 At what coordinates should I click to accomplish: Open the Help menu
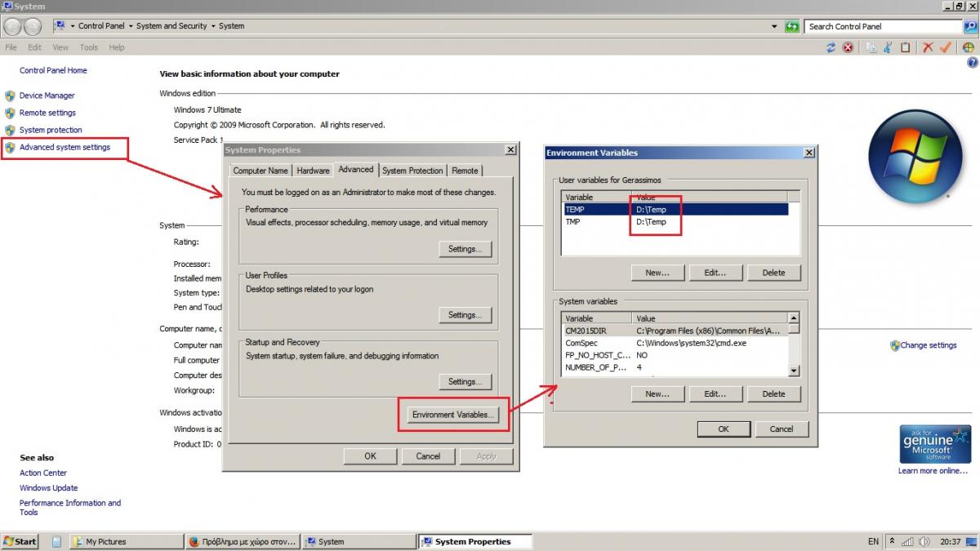pos(117,47)
